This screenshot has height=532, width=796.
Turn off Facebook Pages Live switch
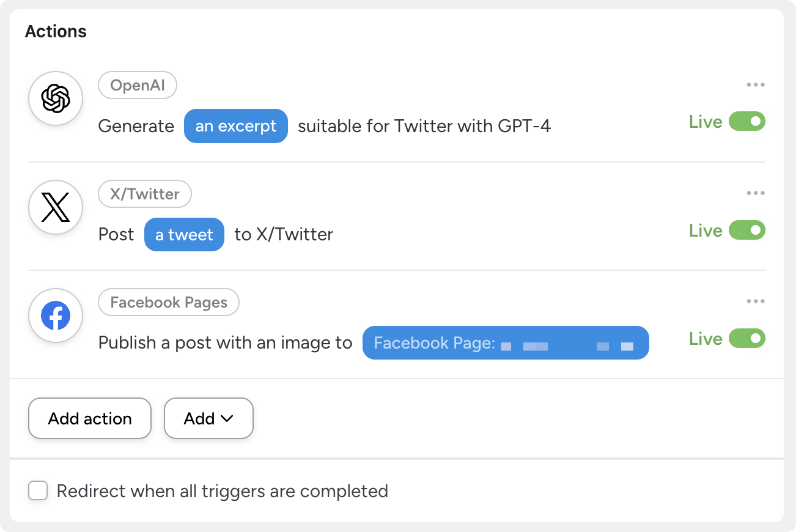[746, 339]
